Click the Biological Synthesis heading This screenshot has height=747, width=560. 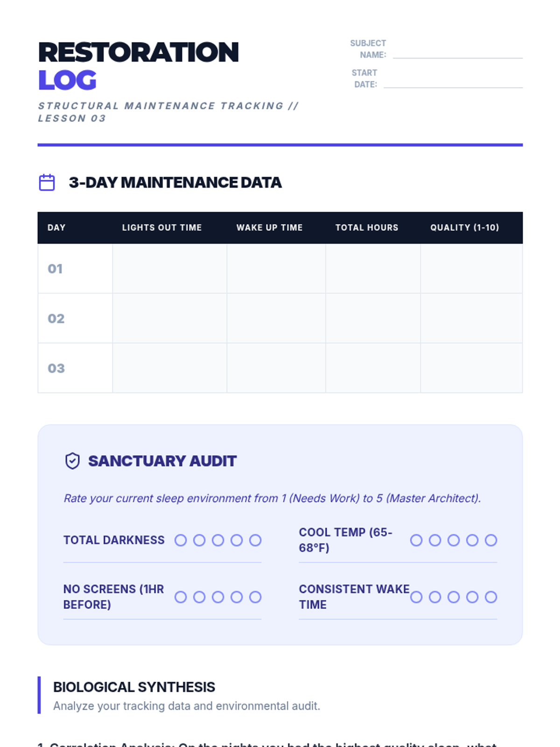[134, 687]
